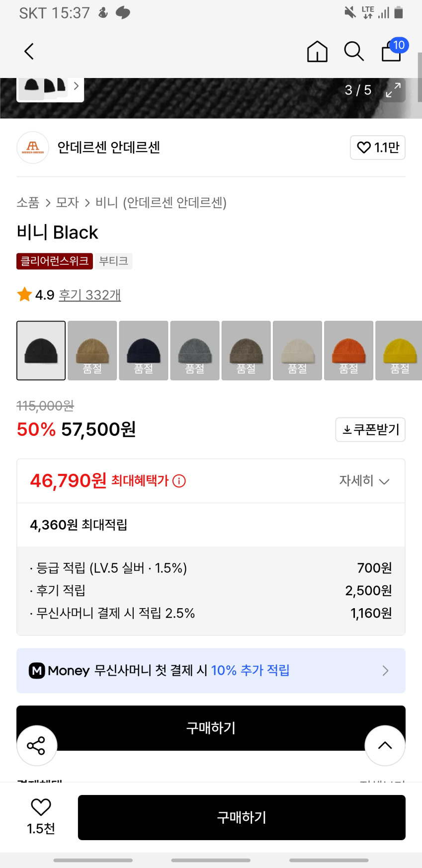Screen dimensions: 422x868
Task: Select the orange beanie color option
Action: pos(348,350)
